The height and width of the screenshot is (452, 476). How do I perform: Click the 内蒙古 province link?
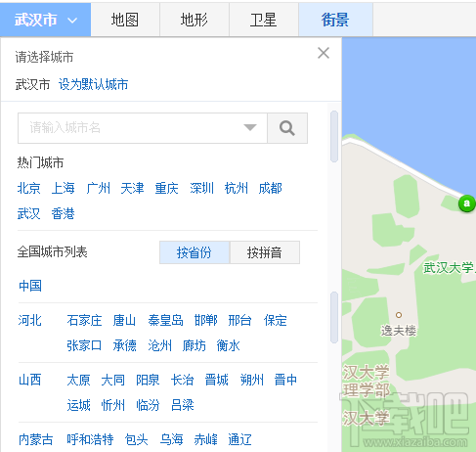[x=36, y=439]
